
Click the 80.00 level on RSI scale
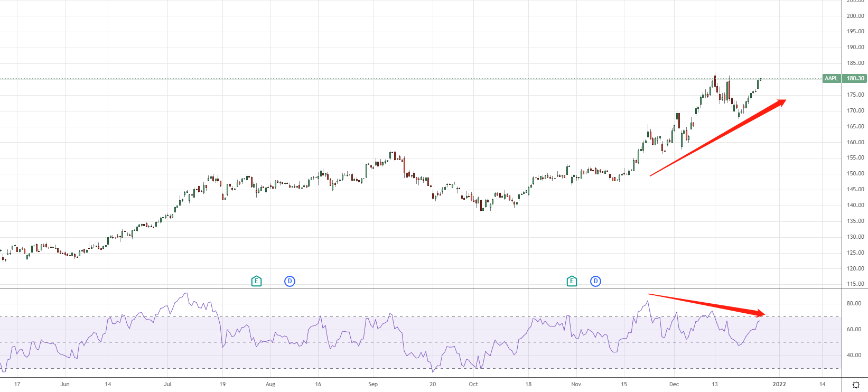point(854,304)
